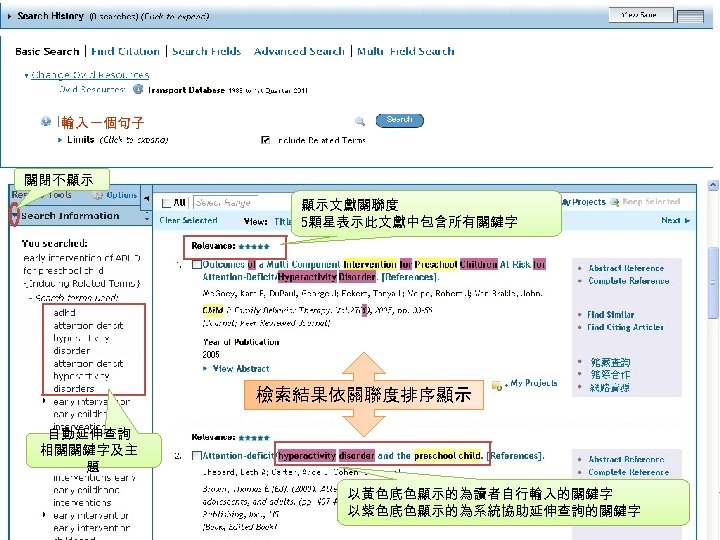
Task: Click the page scroll up arrow
Action: point(713,185)
